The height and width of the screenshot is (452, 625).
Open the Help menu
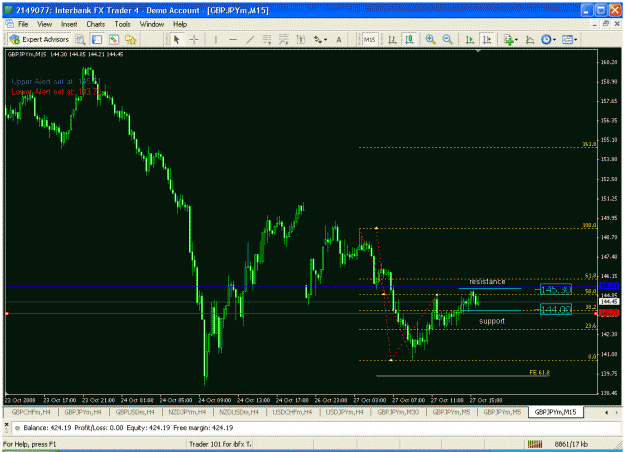point(180,24)
